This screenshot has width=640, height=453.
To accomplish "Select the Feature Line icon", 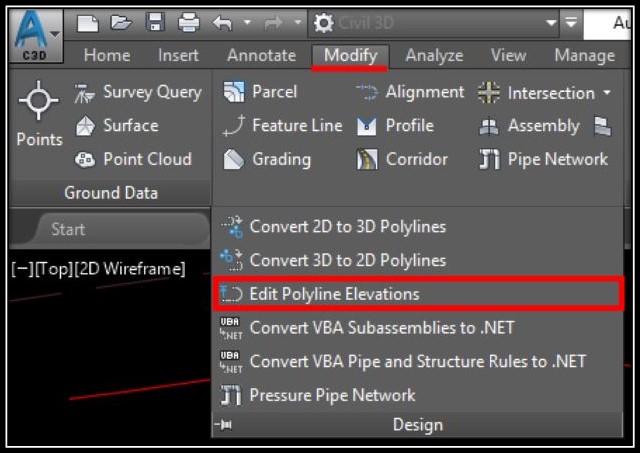I will click(233, 126).
